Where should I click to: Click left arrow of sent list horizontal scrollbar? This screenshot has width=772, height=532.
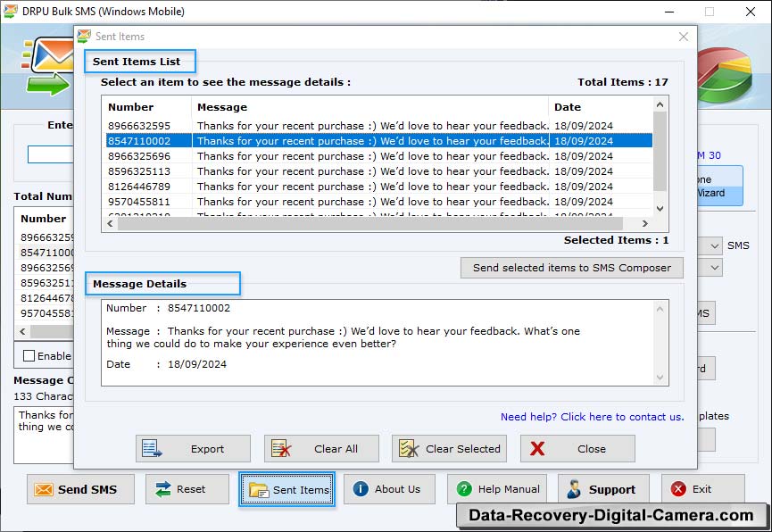pos(111,224)
